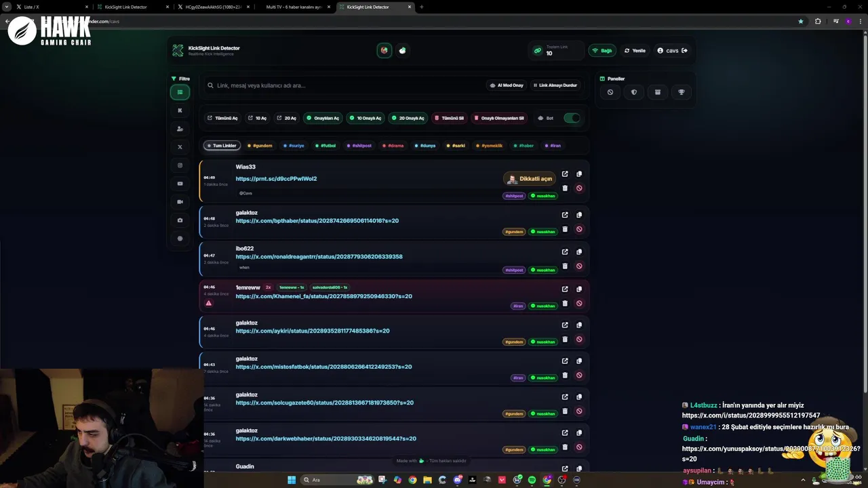Click the warning triangle on 1emreww entry
The height and width of the screenshot is (488, 868).
209,303
